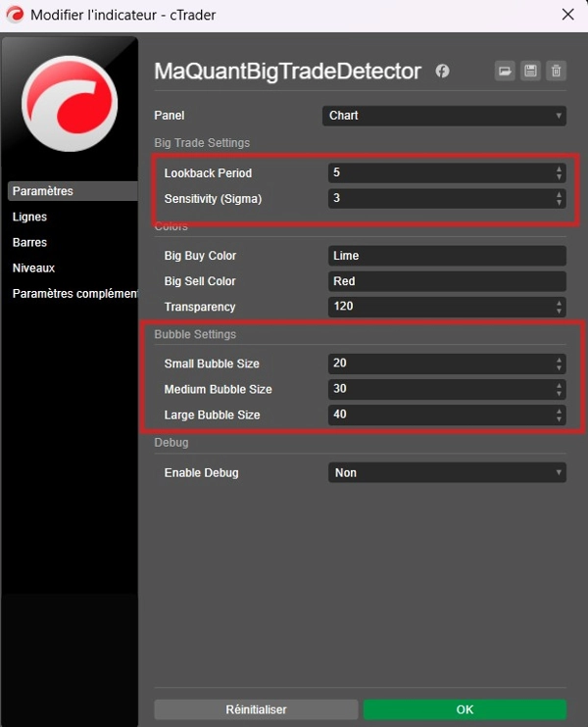
Task: Decrease Small Bubble Size with down arrow
Action: 559,368
